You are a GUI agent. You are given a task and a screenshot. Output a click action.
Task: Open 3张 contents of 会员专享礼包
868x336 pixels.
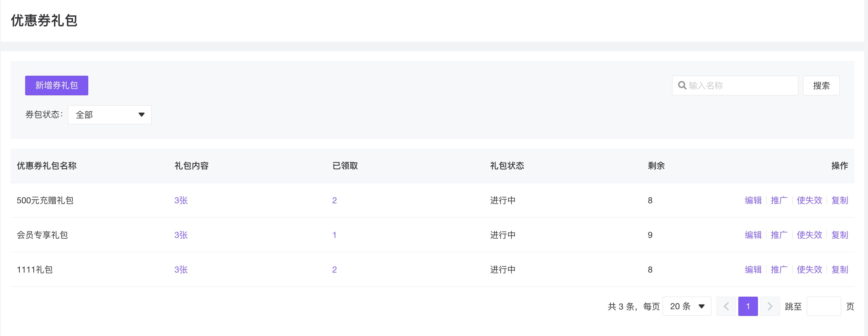click(x=181, y=235)
